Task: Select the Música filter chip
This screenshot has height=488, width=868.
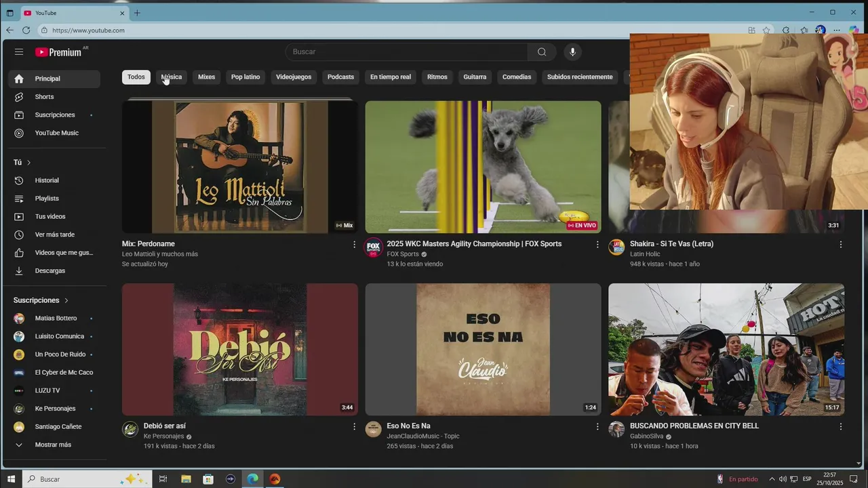Action: click(x=172, y=77)
